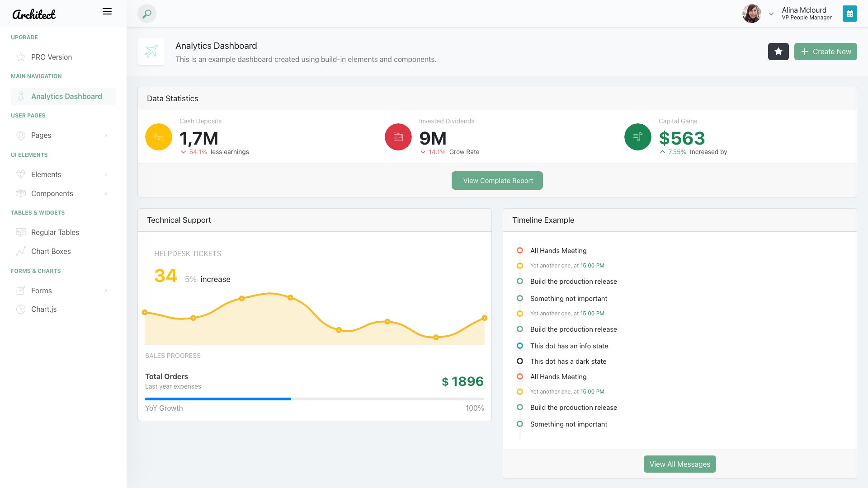Select Analytics Dashboard in the sidebar
The width and height of the screenshot is (868, 488).
coord(66,96)
